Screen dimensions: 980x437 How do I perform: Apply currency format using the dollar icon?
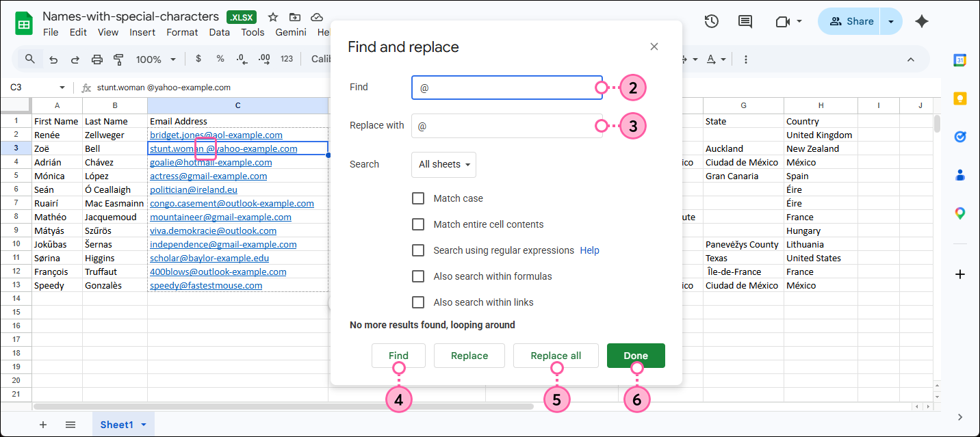click(198, 59)
